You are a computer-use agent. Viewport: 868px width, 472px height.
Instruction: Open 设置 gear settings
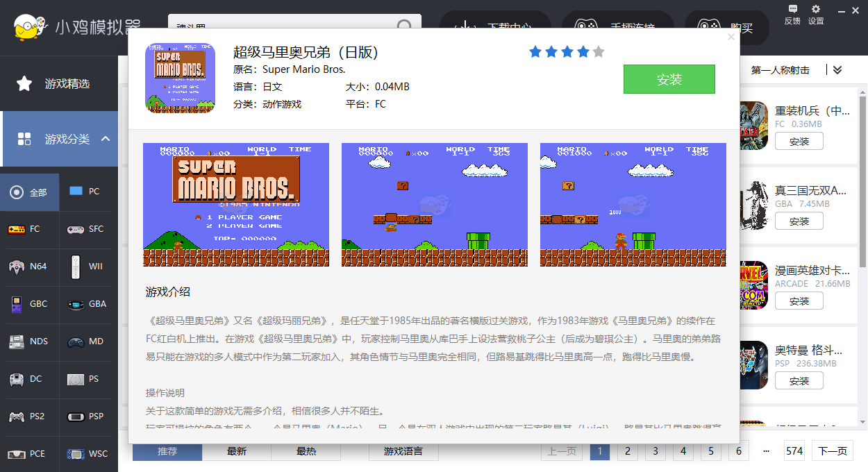click(816, 14)
